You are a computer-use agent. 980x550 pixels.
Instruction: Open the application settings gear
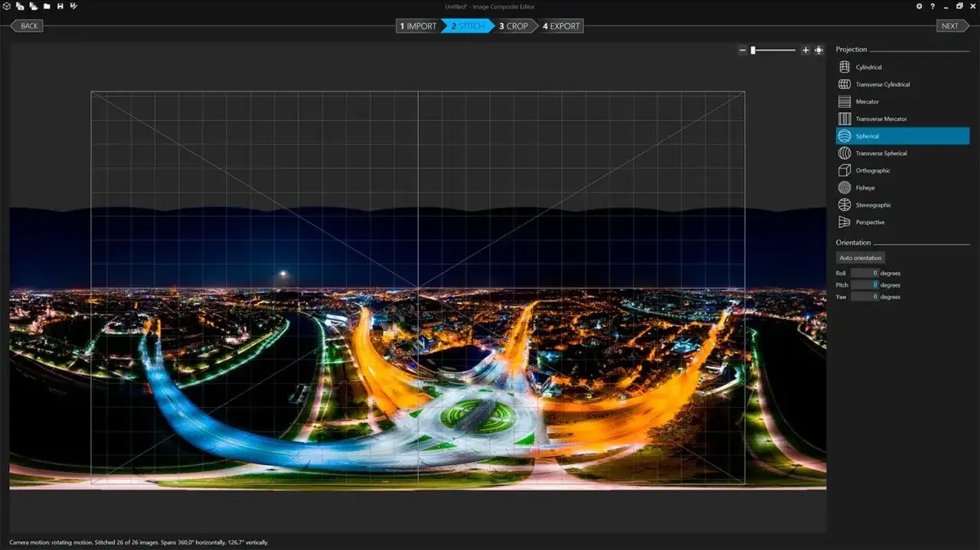(919, 5)
